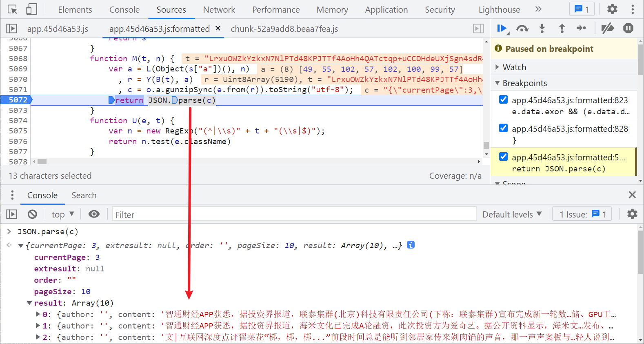The image size is (644, 344).
Task: Deactivate all breakpoints
Action: tap(607, 29)
